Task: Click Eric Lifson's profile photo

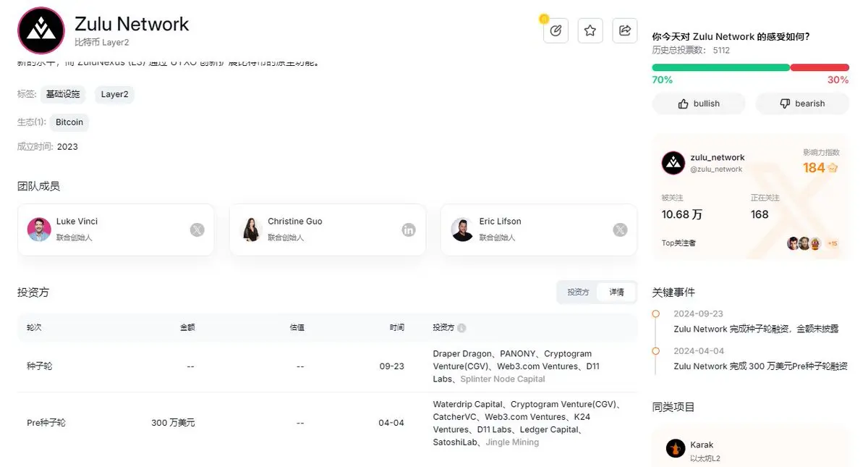Action: pos(462,230)
